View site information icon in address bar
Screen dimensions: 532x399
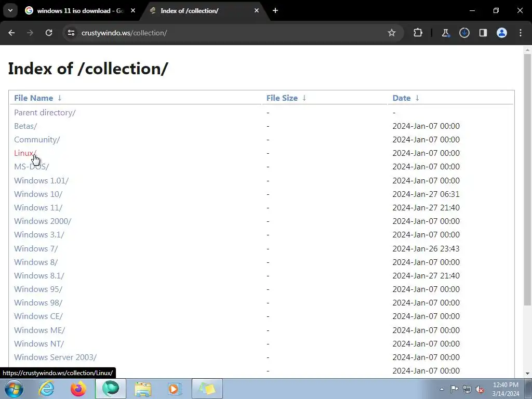(71, 33)
